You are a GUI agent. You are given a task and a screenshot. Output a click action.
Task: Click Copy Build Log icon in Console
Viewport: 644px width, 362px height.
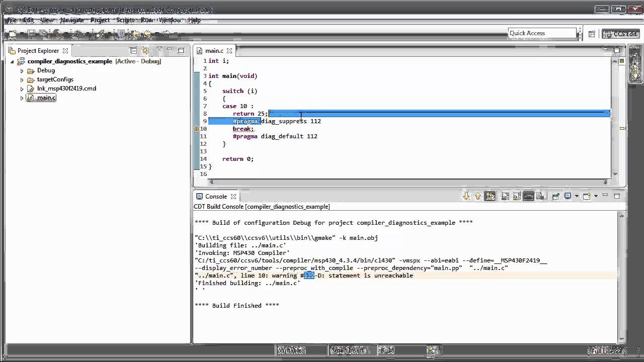tap(505, 197)
